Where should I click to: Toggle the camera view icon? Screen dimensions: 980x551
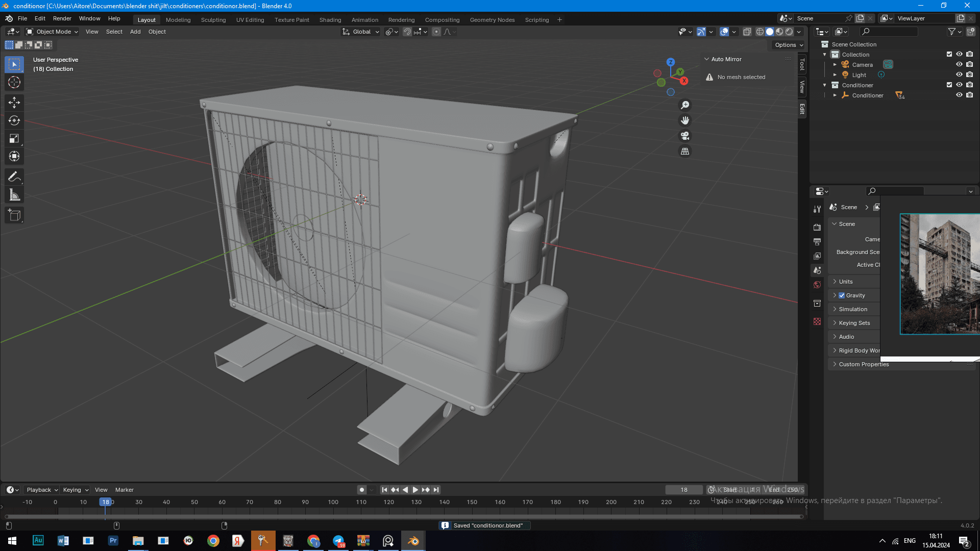pos(685,136)
